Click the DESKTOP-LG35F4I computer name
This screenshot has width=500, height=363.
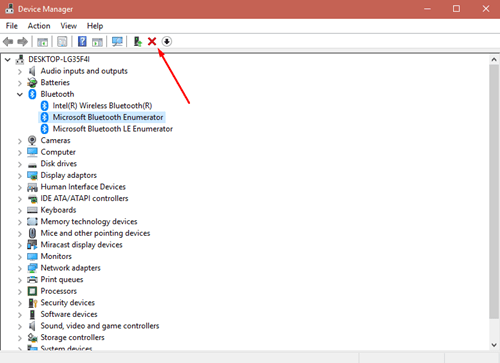click(x=59, y=59)
